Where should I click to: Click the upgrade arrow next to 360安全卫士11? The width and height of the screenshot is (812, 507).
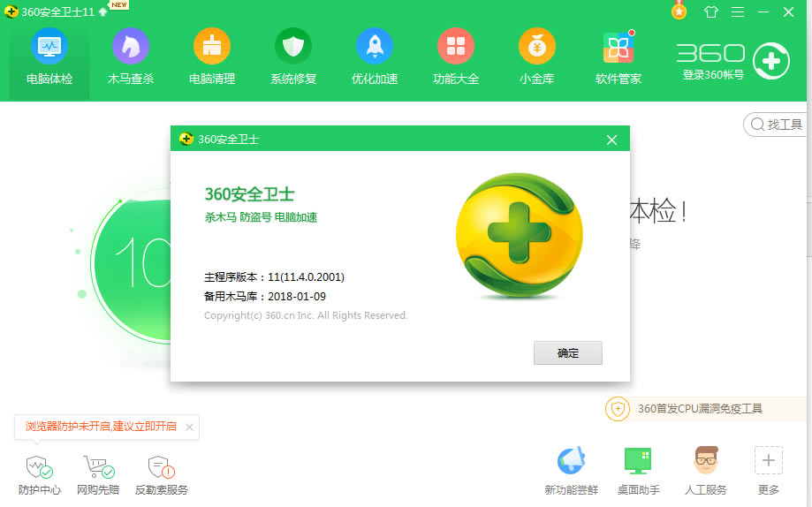tap(102, 11)
